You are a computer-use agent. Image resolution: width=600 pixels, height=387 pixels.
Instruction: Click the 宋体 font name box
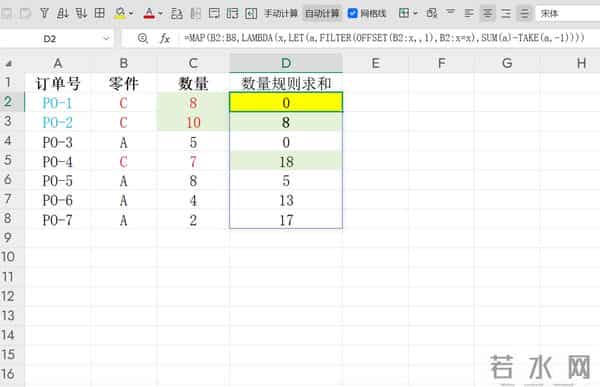coord(568,14)
